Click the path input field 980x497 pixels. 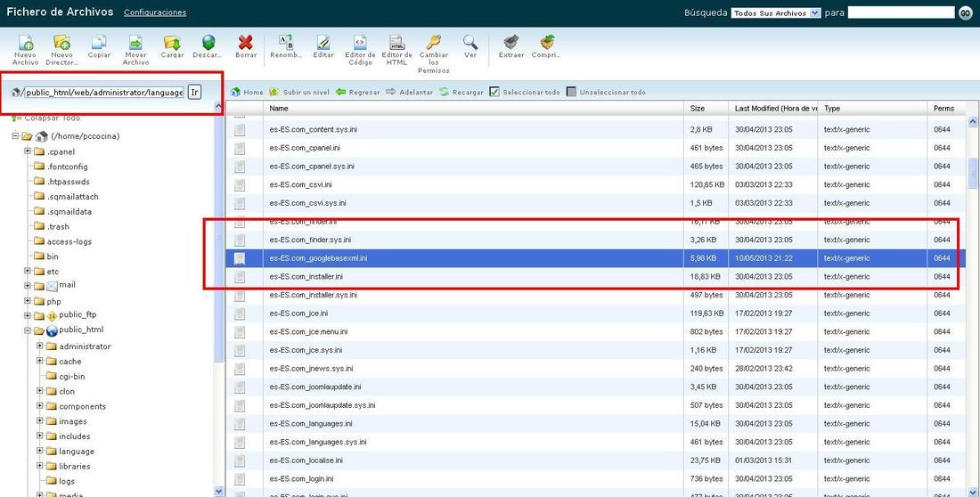click(x=103, y=93)
